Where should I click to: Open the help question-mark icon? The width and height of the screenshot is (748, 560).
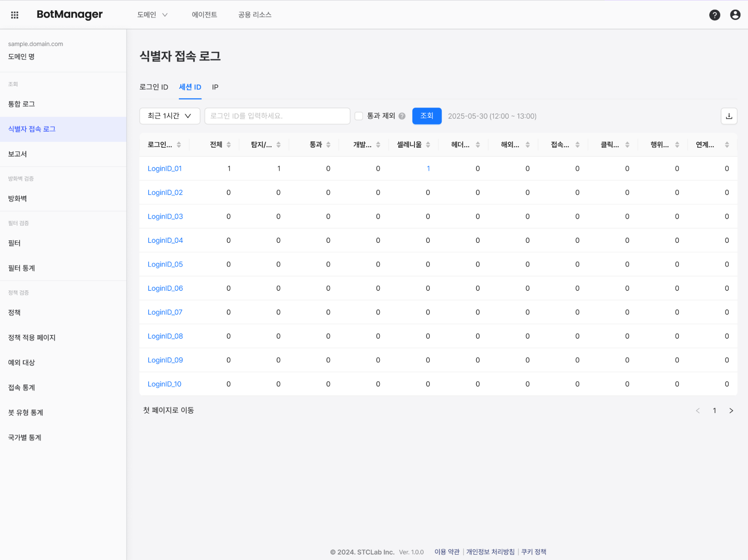[714, 15]
